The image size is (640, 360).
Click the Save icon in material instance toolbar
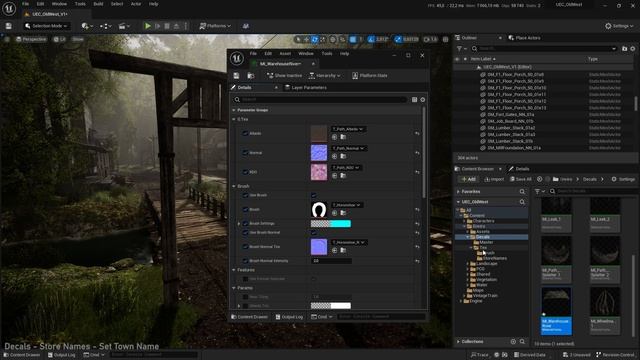coord(236,76)
